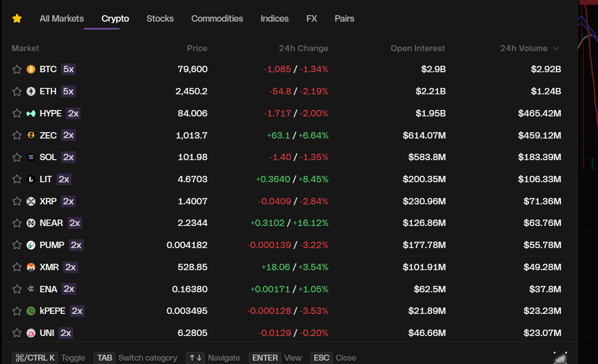This screenshot has height=364, width=598.
Task: Click the BTC 5x leverage badge
Action: pyautogui.click(x=68, y=69)
